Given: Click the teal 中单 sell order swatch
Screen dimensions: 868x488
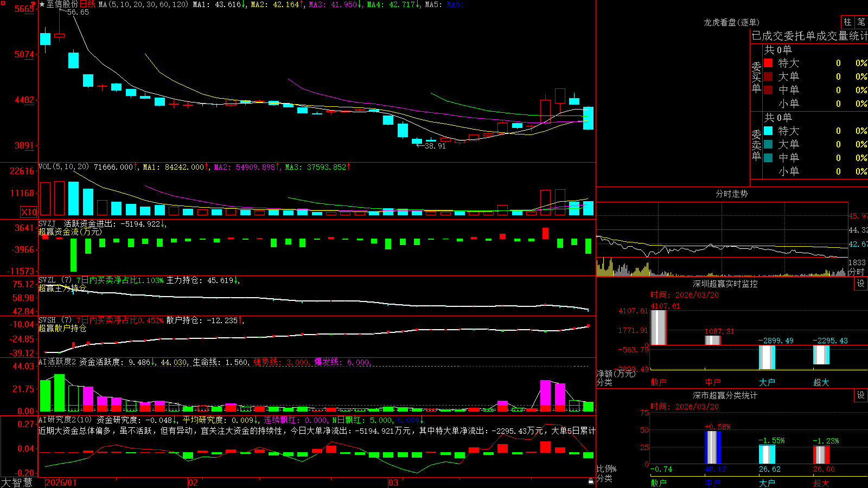Looking at the screenshot, I should 768,157.
